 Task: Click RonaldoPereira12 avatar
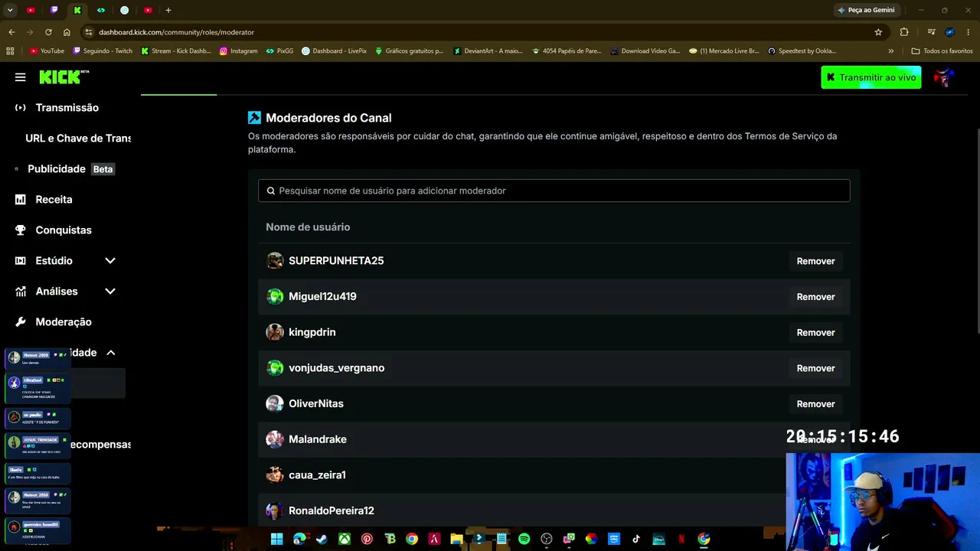pyautogui.click(x=275, y=510)
